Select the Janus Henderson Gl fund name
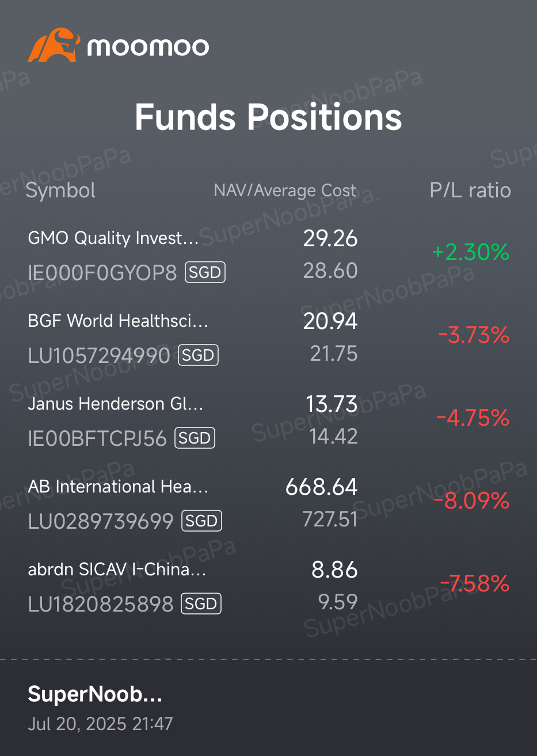The image size is (537, 756). point(115,404)
